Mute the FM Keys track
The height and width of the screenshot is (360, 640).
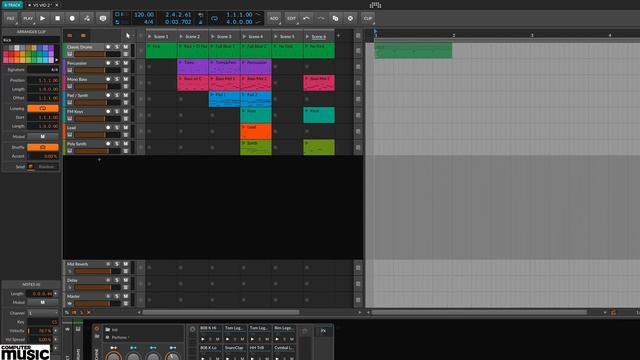[x=126, y=111]
